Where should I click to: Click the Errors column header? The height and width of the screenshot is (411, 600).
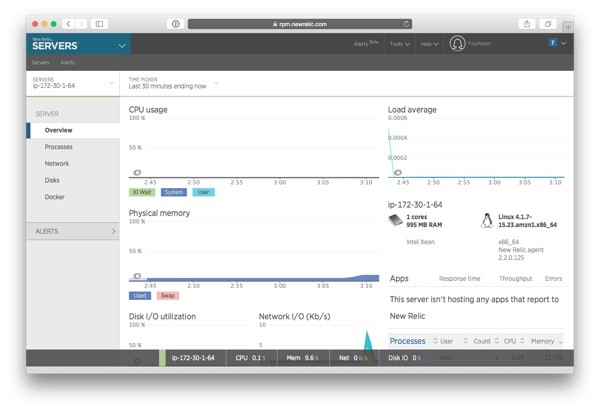point(553,279)
